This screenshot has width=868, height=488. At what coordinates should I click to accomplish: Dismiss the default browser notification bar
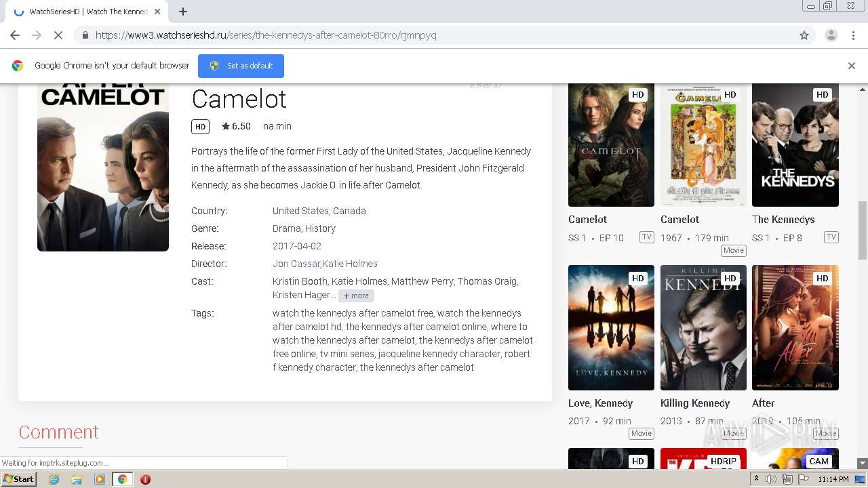pos(852,66)
